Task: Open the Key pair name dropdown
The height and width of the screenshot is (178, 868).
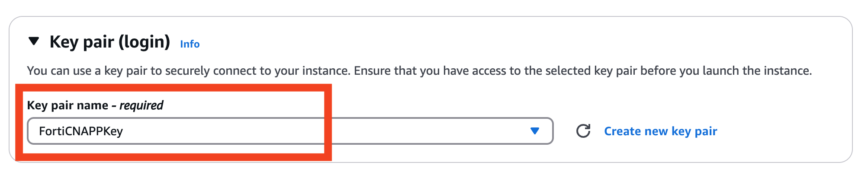Action: click(290, 131)
